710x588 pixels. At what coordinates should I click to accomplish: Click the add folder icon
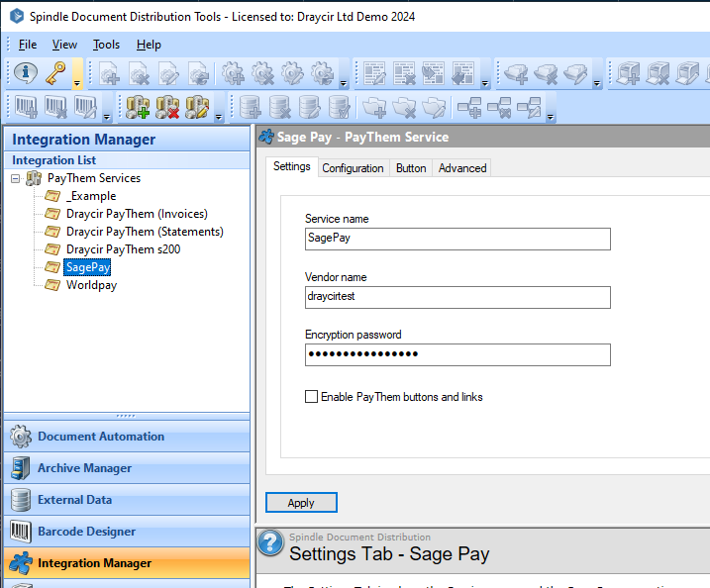(x=374, y=108)
